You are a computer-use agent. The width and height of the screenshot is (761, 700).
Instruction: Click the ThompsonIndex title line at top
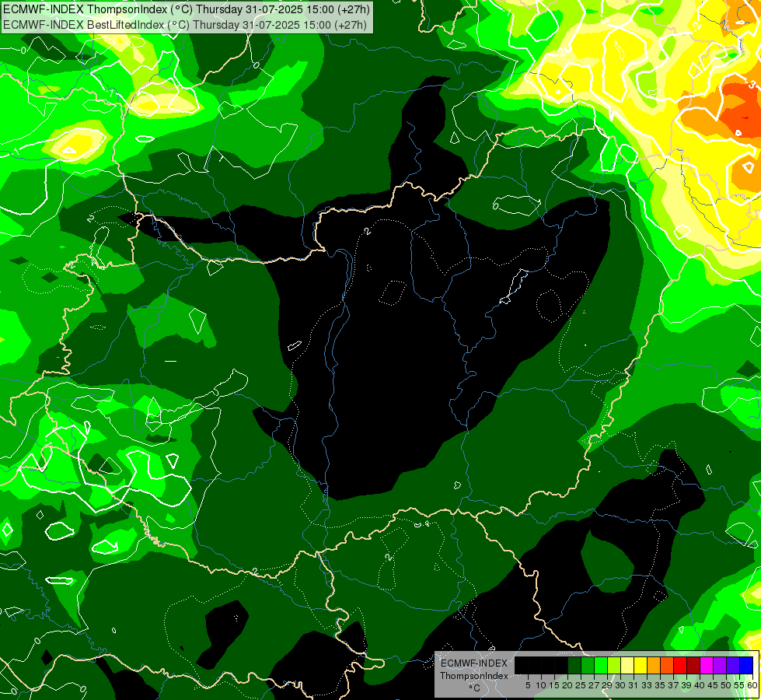click(x=187, y=9)
